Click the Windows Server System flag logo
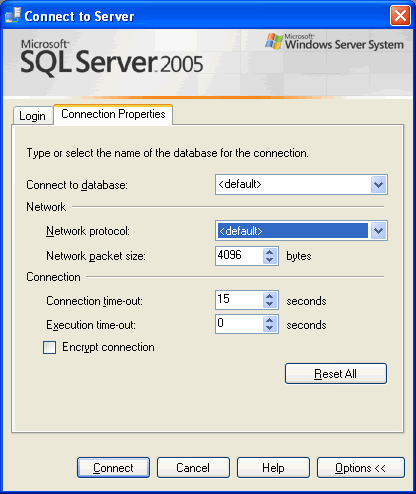 (x=274, y=41)
